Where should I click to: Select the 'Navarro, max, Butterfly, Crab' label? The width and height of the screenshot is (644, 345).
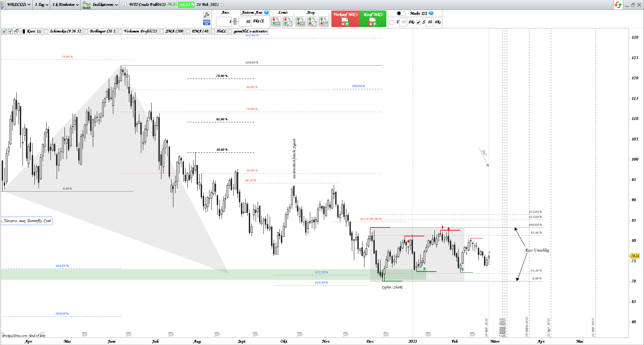pos(27,221)
